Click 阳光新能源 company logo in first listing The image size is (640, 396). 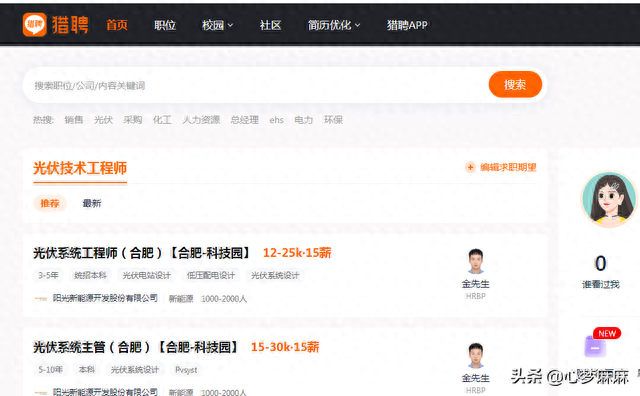41,298
